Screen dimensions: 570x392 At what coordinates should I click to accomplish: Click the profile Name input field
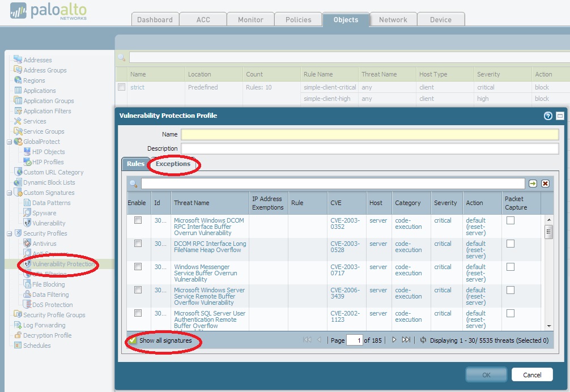coord(369,134)
